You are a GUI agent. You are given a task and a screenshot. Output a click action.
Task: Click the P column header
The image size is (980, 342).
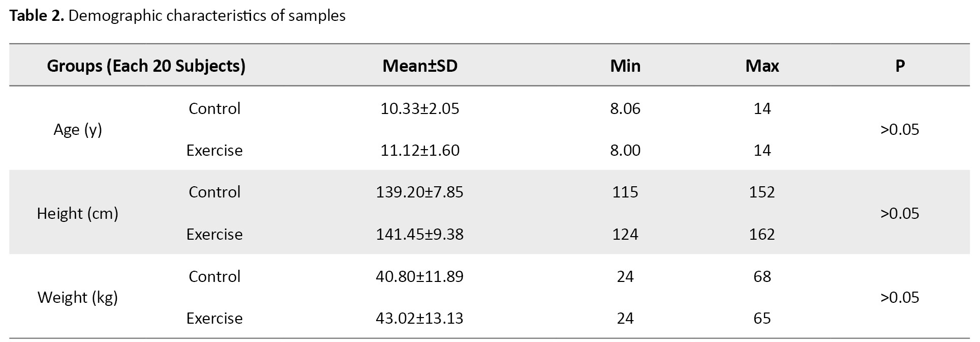[x=900, y=66]
